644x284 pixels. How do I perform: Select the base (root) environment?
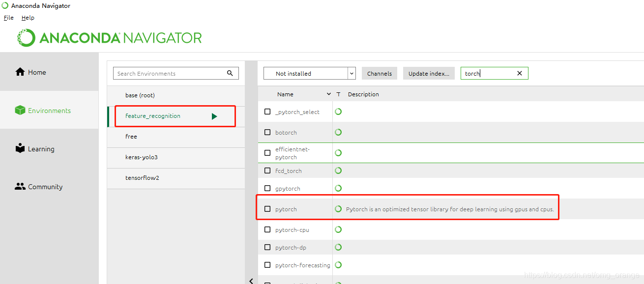click(x=176, y=95)
